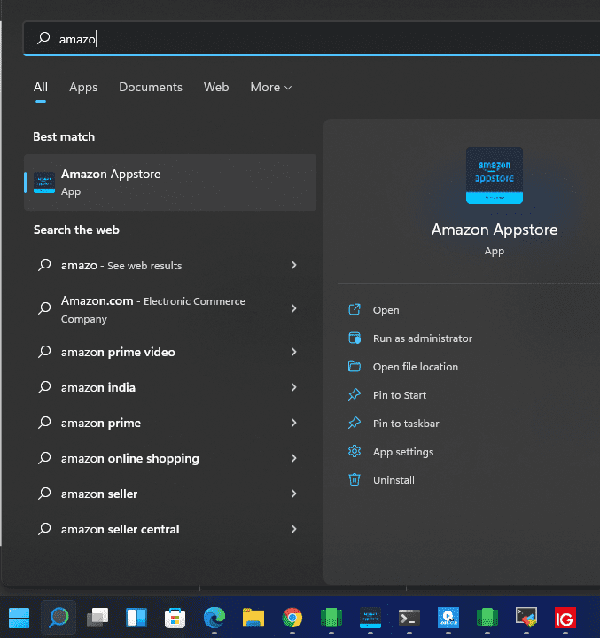Open Microsoft Store from the taskbar
Screen dimensions: 600x638
[x=175, y=617]
